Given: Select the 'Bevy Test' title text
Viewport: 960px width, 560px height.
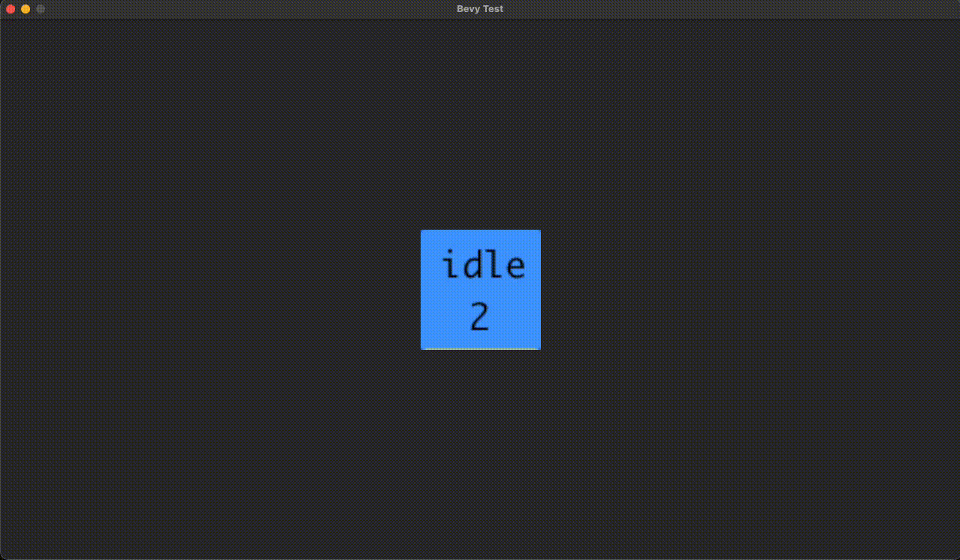Looking at the screenshot, I should [480, 8].
